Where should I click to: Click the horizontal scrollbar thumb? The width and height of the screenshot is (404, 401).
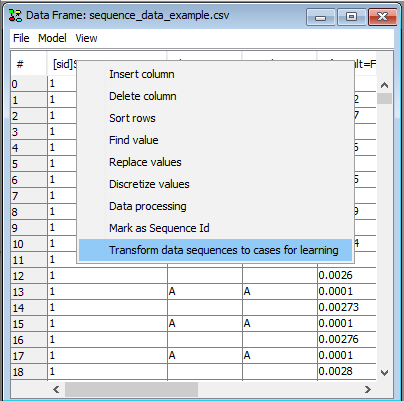tap(132, 389)
